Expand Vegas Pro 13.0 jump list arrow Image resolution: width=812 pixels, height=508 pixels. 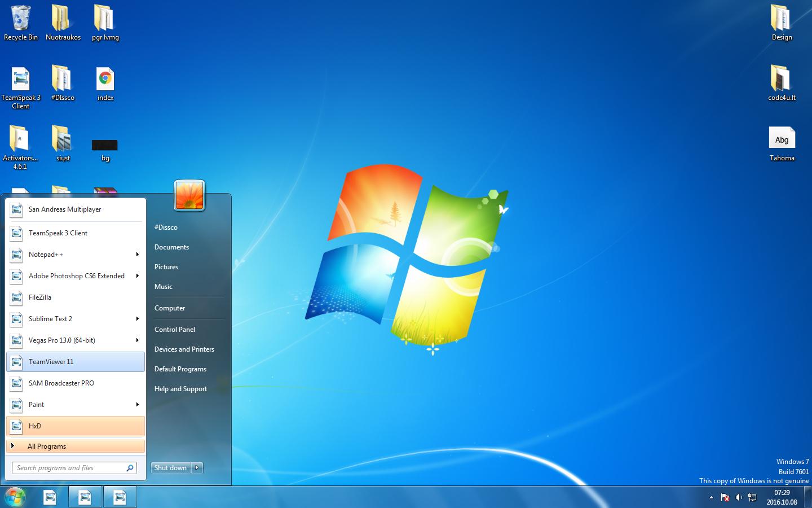[137, 340]
